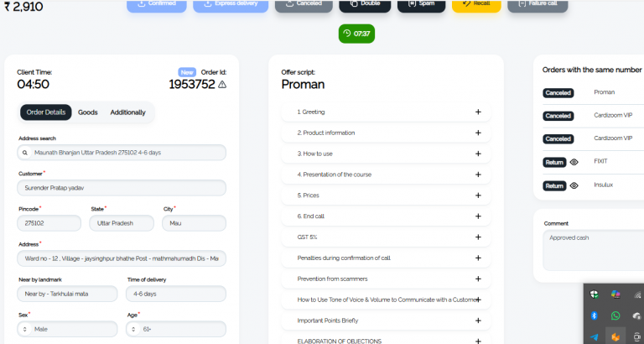Switch to the Additionally tab
Viewport: 644px width, 344px height.
[x=127, y=112]
